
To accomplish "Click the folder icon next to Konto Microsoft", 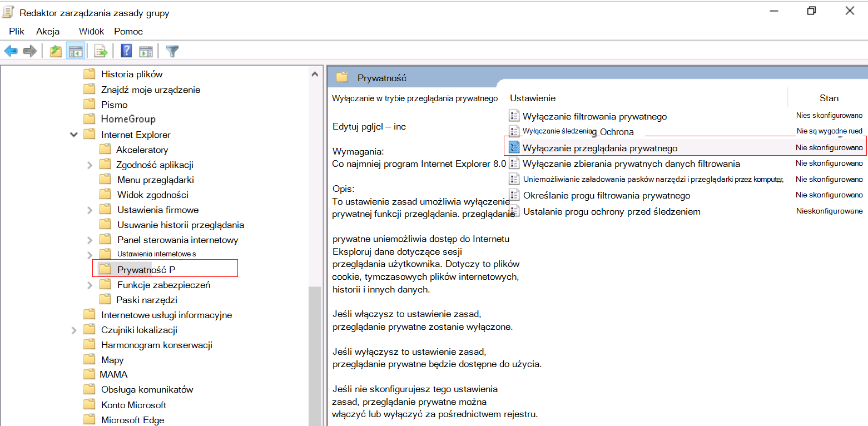I will [x=89, y=404].
